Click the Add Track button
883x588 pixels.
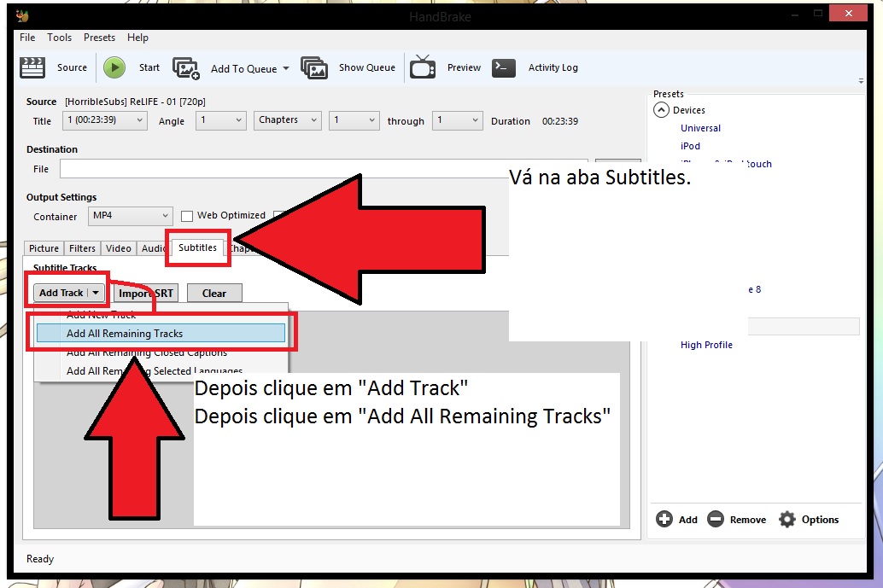pos(61,293)
